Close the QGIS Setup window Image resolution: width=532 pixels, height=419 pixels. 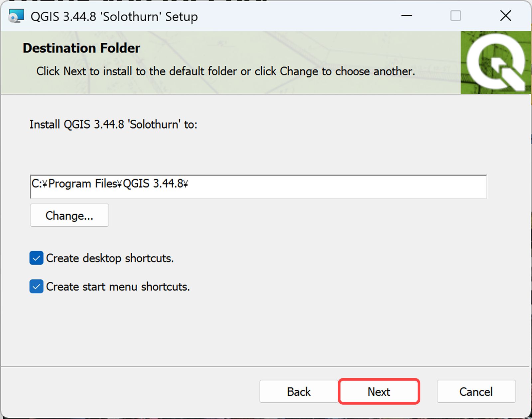coord(506,16)
